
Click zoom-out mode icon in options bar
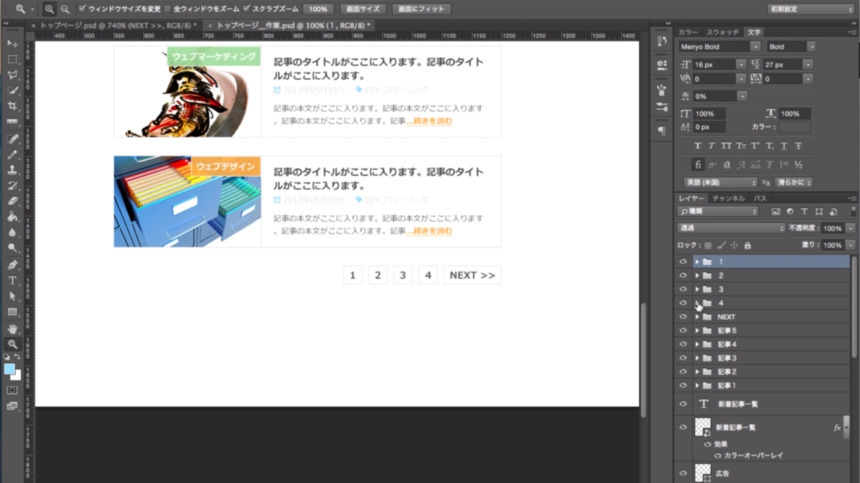65,9
